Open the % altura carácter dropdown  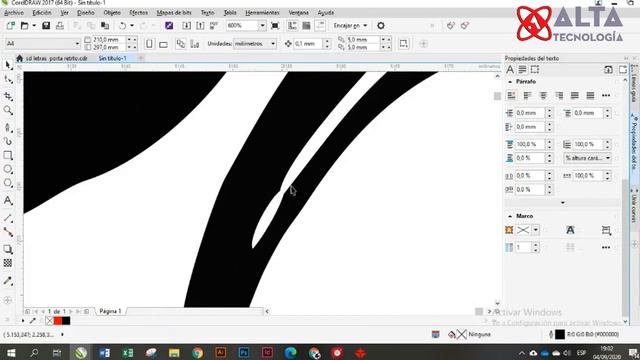(587, 158)
